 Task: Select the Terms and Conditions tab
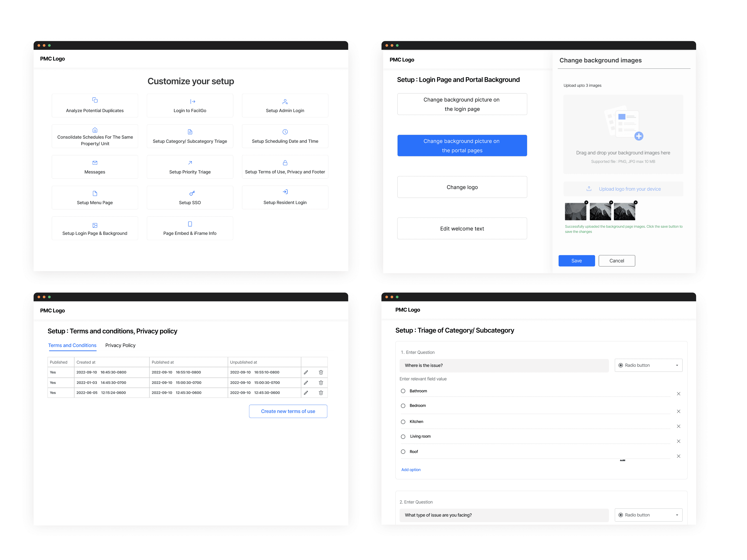(72, 345)
